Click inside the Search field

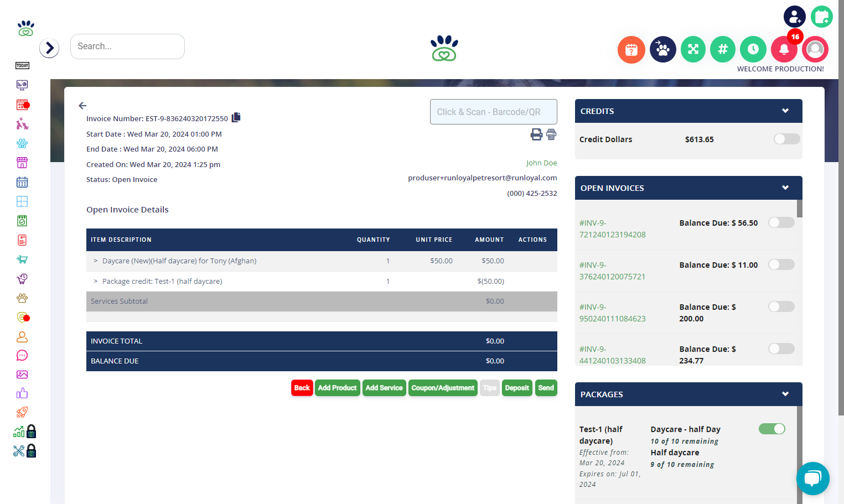click(127, 46)
